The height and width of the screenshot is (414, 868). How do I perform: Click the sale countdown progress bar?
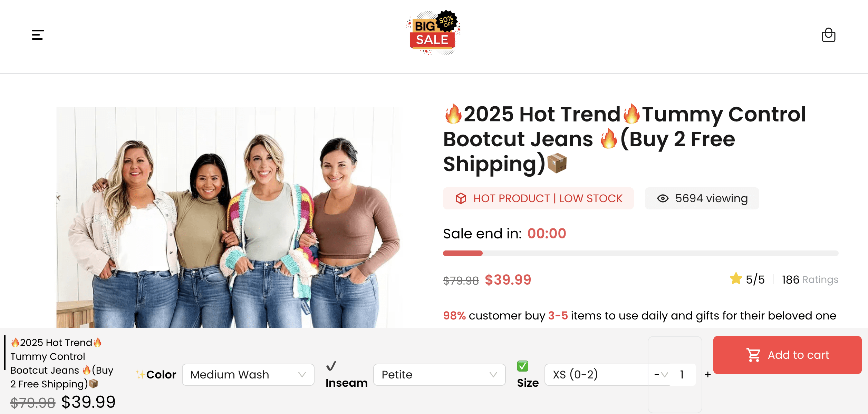tap(640, 253)
